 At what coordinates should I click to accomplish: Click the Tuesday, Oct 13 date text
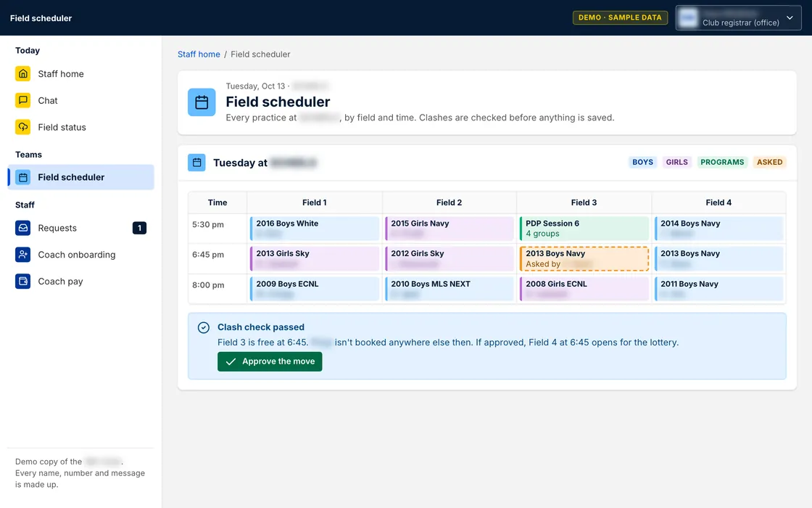255,86
